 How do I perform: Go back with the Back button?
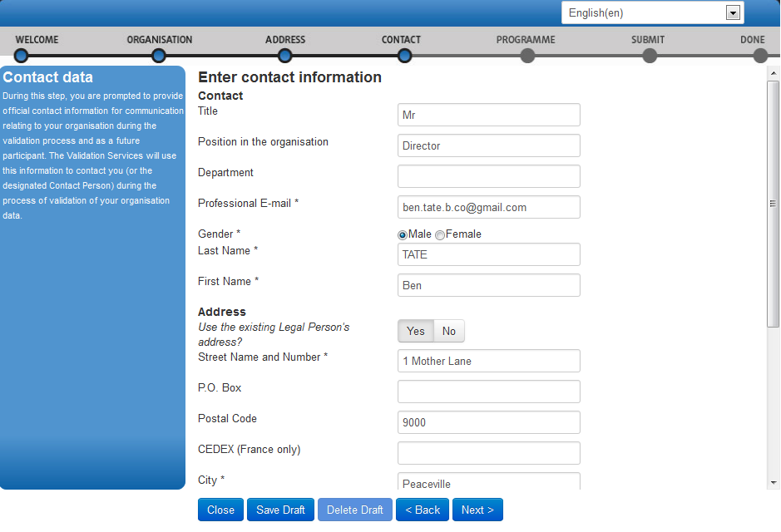point(423,510)
